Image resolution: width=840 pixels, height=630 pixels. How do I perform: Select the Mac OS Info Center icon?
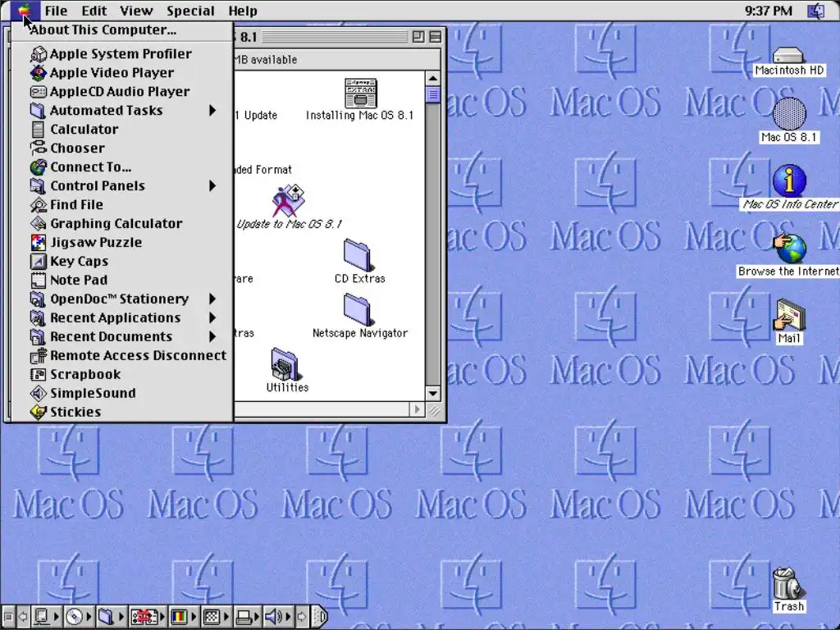pyautogui.click(x=789, y=180)
